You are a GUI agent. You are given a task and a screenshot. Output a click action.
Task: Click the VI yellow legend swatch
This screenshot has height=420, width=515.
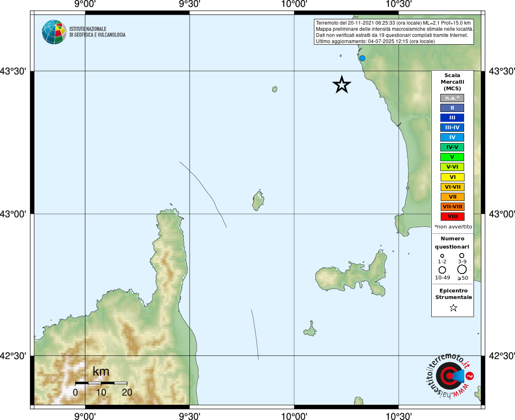[x=452, y=177]
